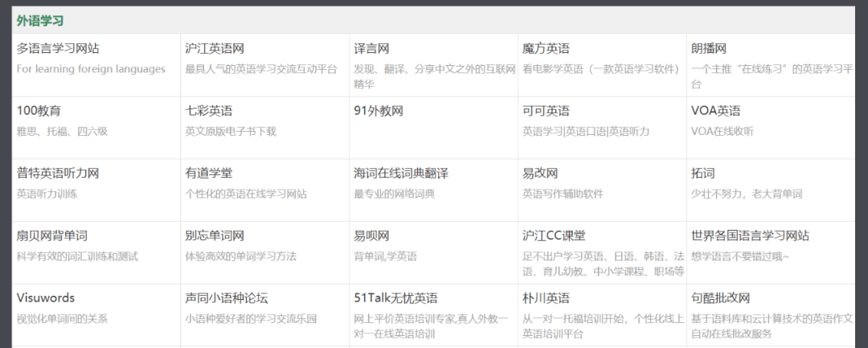The width and height of the screenshot is (868, 348).
Task: Click the description 体验高效的单词学习方法
Action: (241, 256)
